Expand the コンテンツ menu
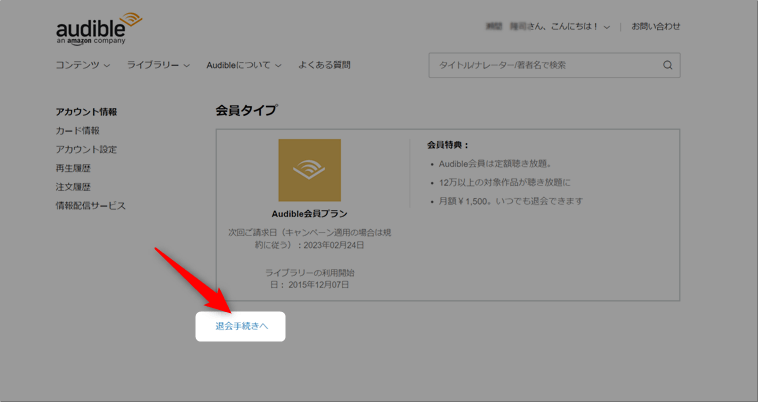 pos(83,65)
